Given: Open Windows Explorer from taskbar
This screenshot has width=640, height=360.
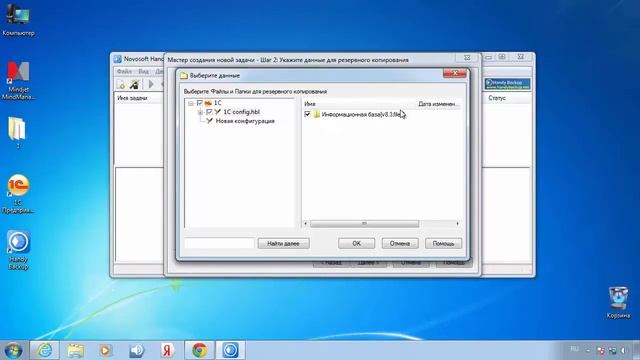Looking at the screenshot, I should pyautogui.click(x=75, y=350).
